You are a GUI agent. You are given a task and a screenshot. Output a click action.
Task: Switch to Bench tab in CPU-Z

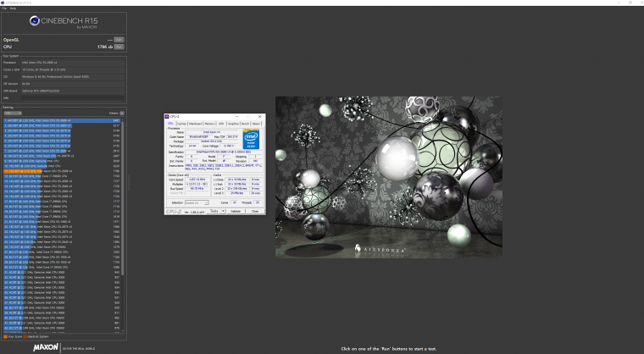[x=245, y=124]
